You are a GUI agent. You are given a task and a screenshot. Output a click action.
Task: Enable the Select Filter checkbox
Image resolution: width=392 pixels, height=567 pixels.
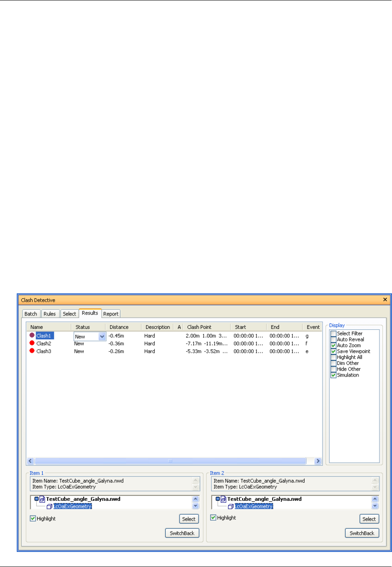point(333,334)
